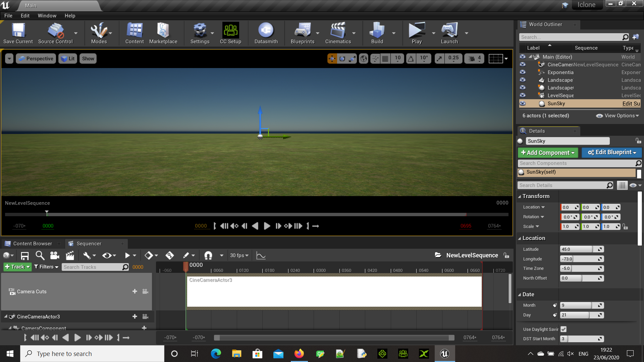Open the Modes toolbar icon
644x362 pixels.
click(x=99, y=33)
